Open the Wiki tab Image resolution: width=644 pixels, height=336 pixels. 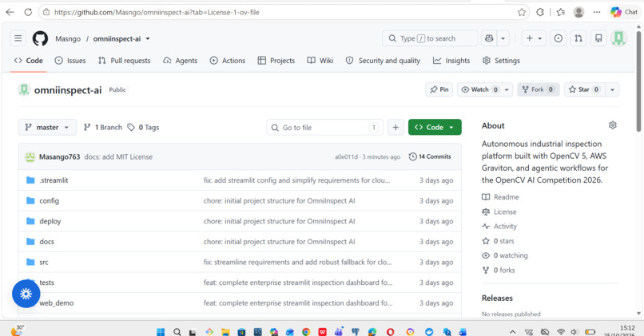point(320,61)
